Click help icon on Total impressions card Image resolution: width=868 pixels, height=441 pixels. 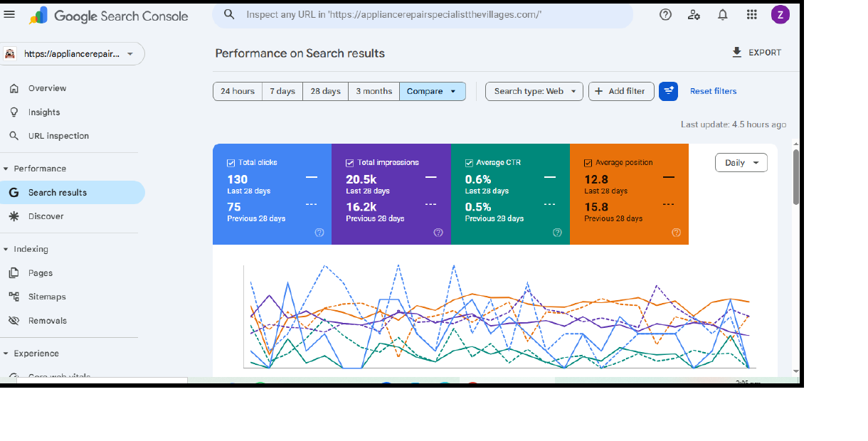[438, 233]
